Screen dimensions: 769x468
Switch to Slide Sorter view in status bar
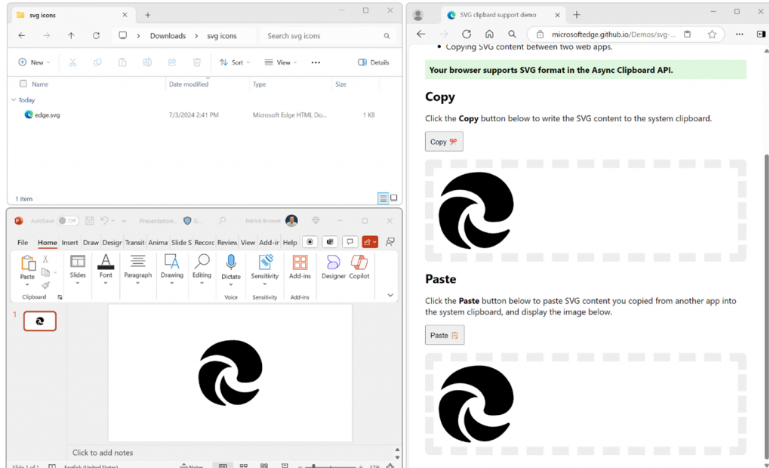coord(244,465)
